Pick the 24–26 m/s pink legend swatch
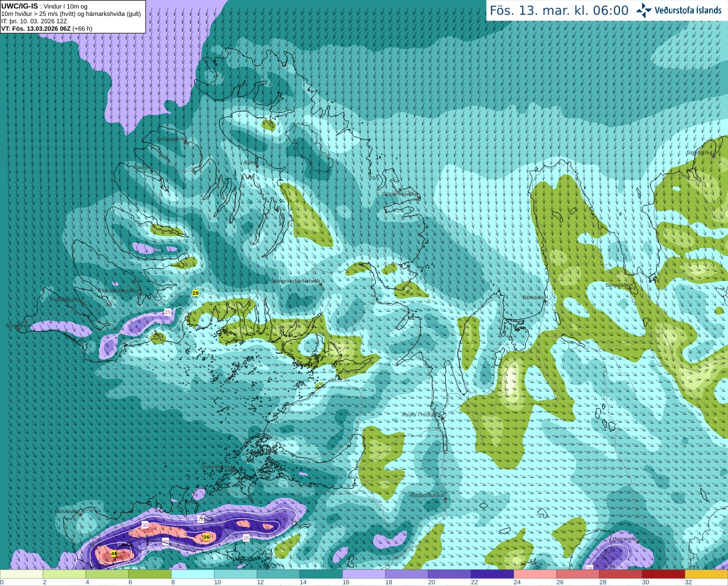 535,574
